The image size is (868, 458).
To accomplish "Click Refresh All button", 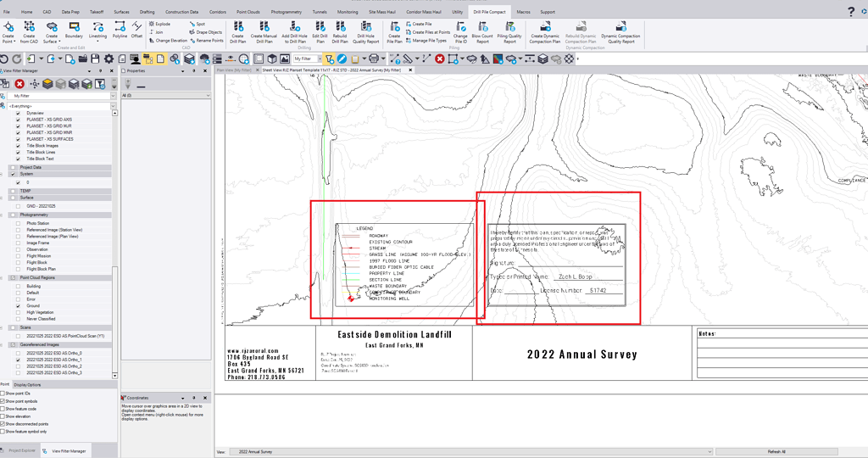I will point(776,451).
